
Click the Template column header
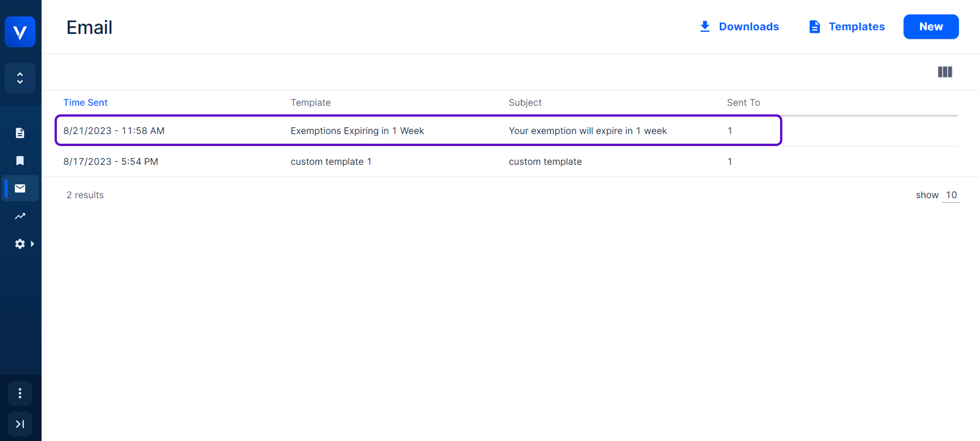[x=310, y=102]
